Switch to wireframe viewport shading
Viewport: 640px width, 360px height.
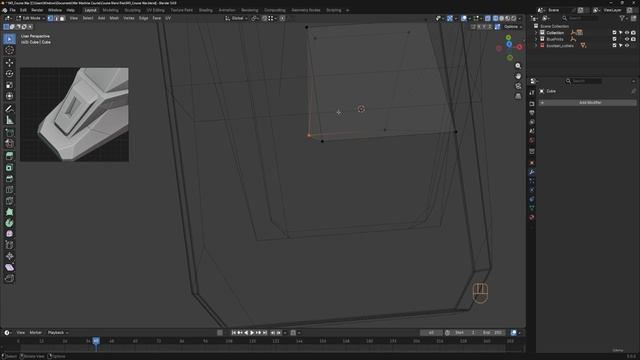(496, 18)
